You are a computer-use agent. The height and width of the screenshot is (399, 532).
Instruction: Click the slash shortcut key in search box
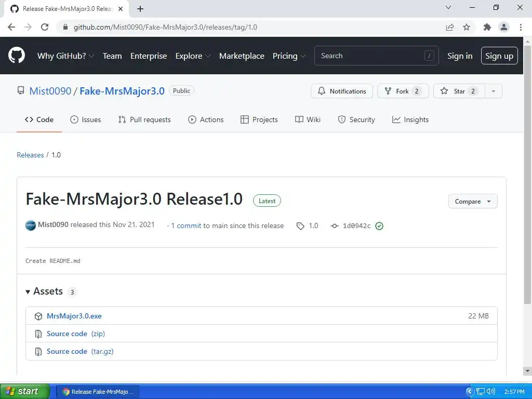click(429, 56)
